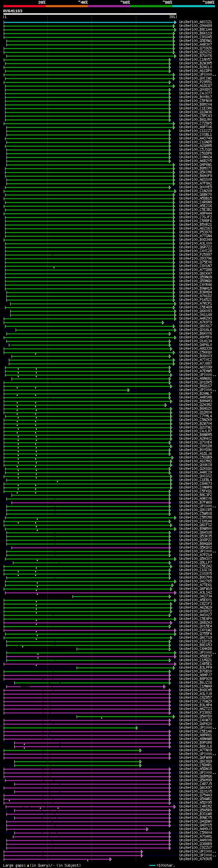The width and height of the screenshot is (218, 868).
Task: Select the UniRef100_Q7S9Z6 label
Action: click(x=196, y=48)
